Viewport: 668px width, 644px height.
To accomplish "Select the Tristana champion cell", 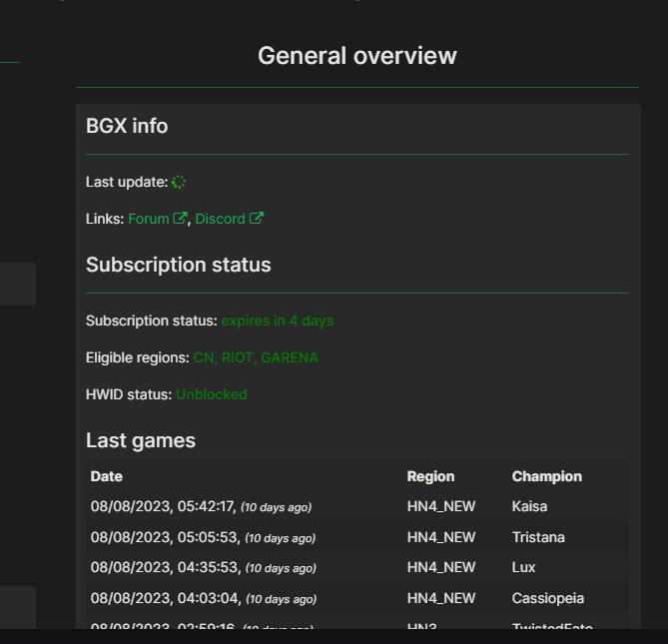I will pyautogui.click(x=538, y=537).
